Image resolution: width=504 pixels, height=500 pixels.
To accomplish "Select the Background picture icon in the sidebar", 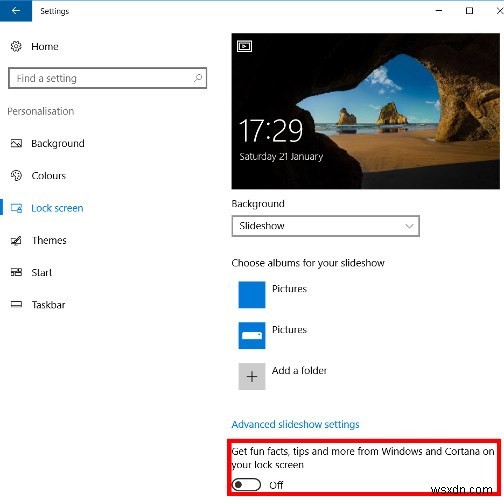I will click(16, 143).
